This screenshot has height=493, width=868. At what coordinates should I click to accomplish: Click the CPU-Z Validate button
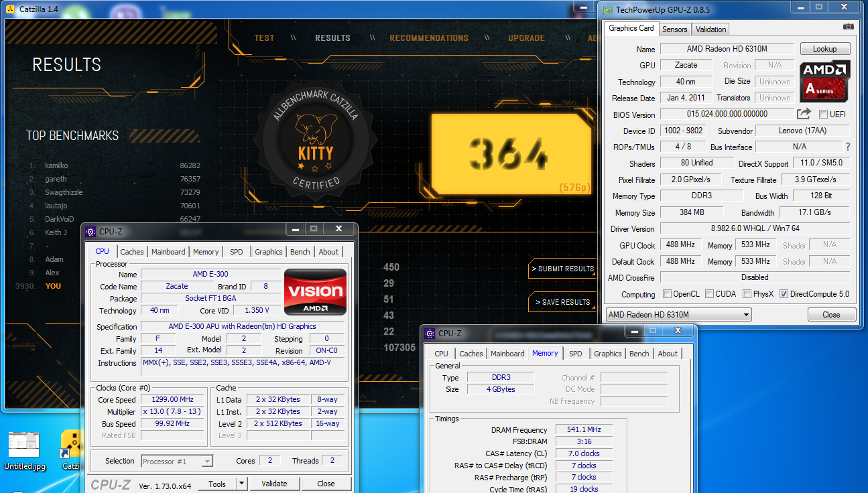274,484
